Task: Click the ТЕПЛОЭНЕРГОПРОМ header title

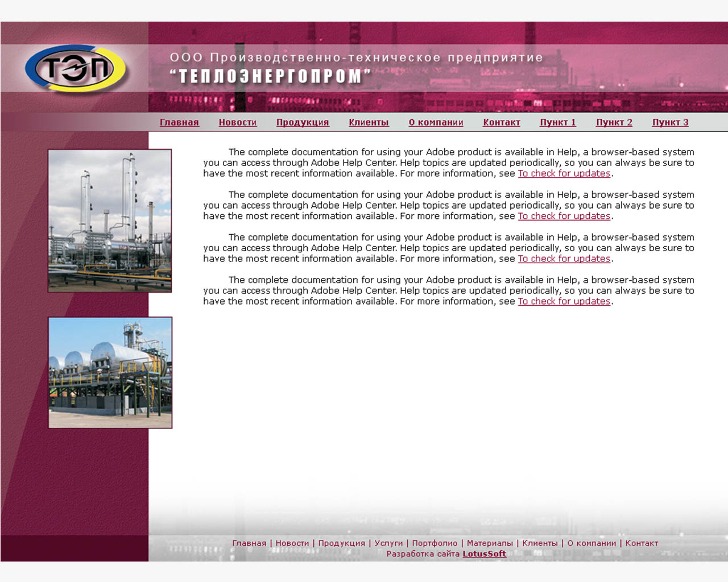Action: [x=270, y=76]
